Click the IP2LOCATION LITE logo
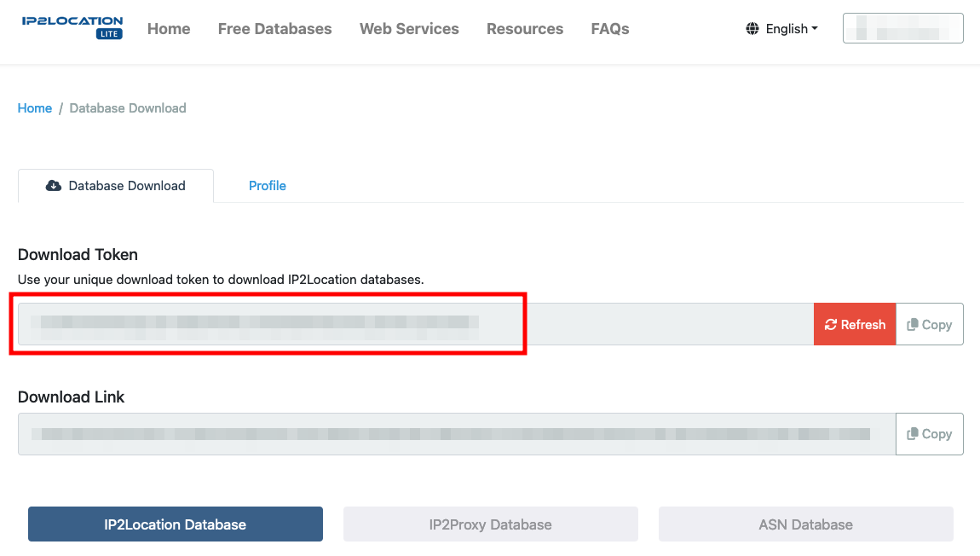This screenshot has height=556, width=980. [72, 27]
